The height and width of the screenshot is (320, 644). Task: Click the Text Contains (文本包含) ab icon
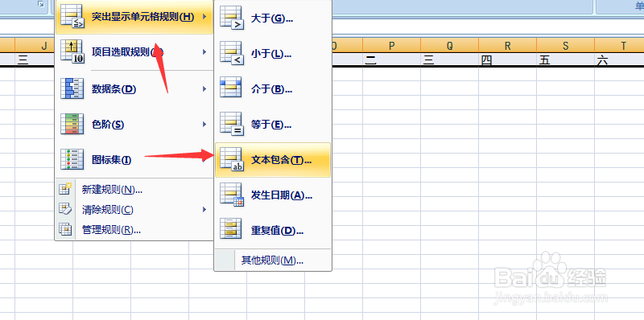232,160
